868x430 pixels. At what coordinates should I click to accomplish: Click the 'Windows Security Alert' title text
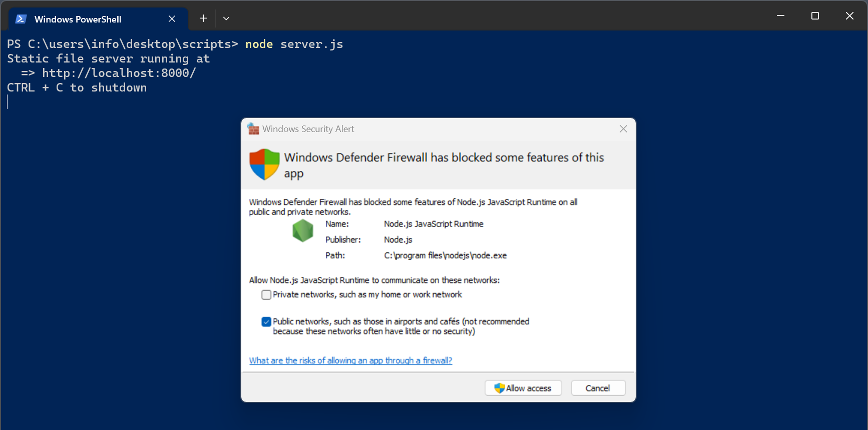click(x=308, y=129)
